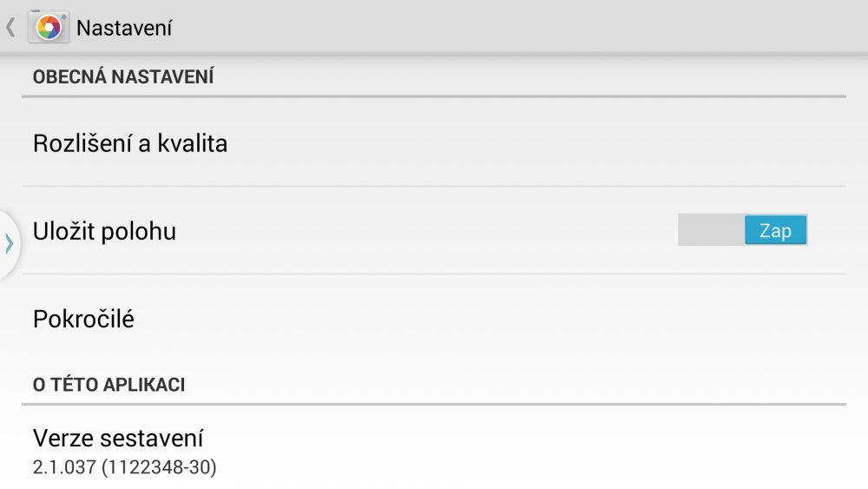Tap the back chevron beside the camera icon
Screen dimensions: 868x489
click(x=10, y=28)
